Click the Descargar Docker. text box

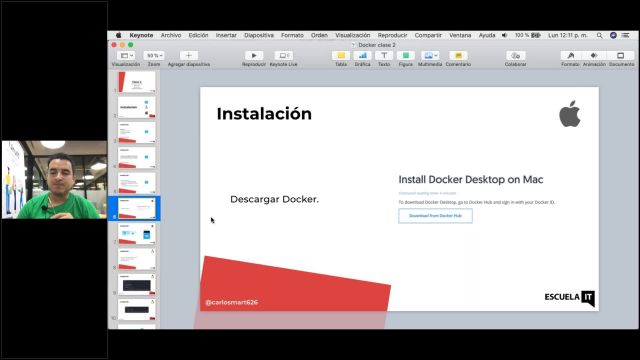point(274,199)
